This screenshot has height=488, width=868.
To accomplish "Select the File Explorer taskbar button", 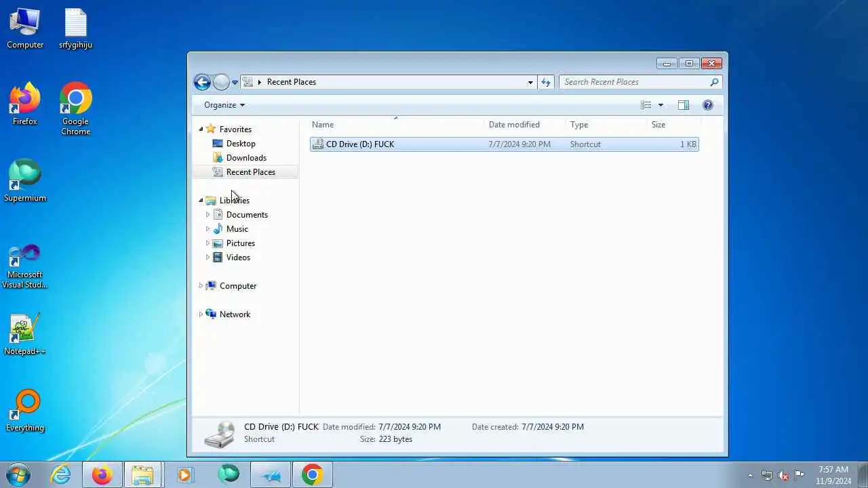I will tap(142, 474).
